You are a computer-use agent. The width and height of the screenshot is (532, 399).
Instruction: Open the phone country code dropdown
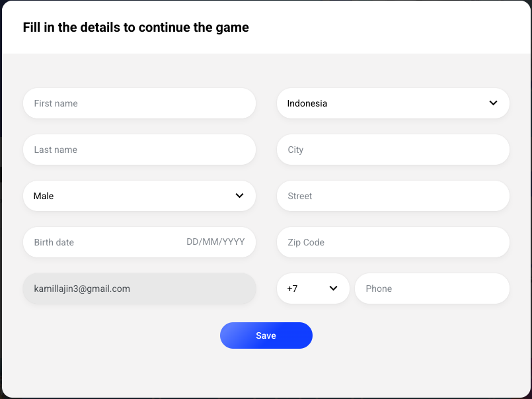click(313, 288)
